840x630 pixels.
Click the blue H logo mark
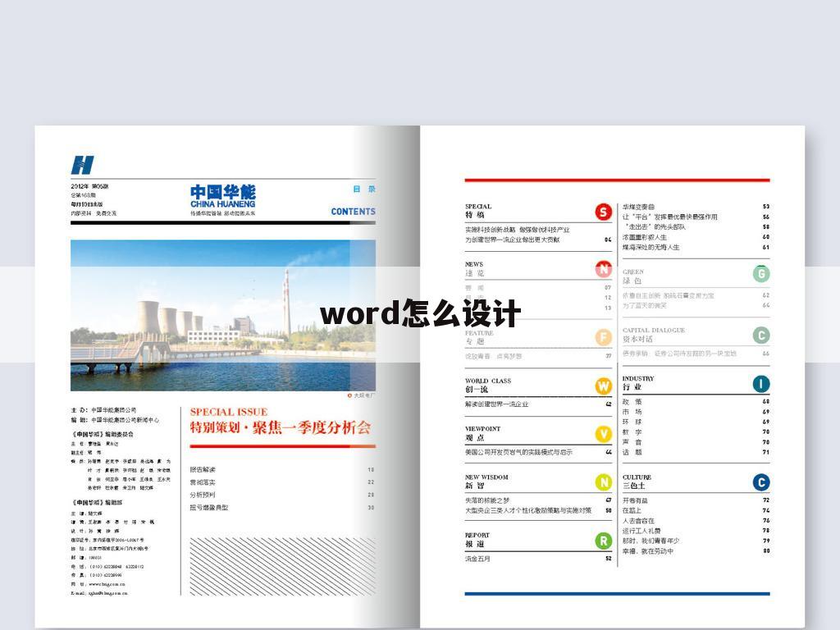(x=83, y=165)
